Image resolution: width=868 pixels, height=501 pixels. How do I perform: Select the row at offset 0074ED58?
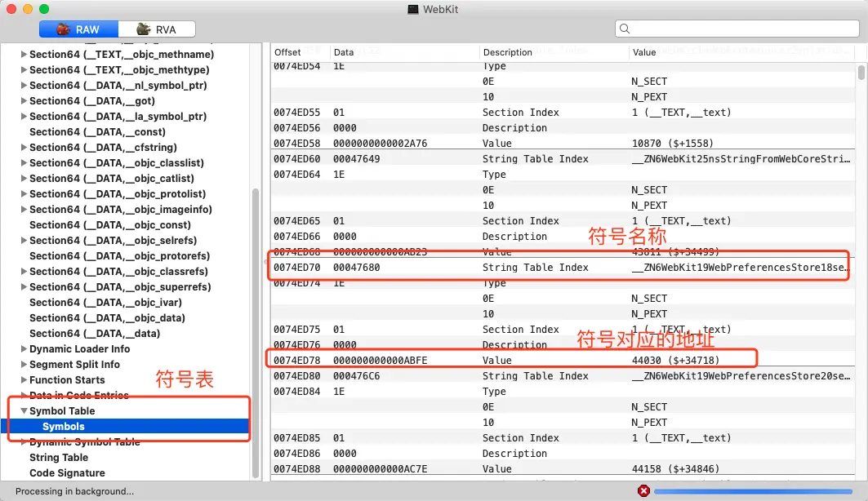(x=563, y=144)
